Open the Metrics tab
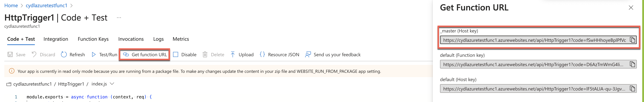The height and width of the screenshot is (102, 644). pos(181,39)
